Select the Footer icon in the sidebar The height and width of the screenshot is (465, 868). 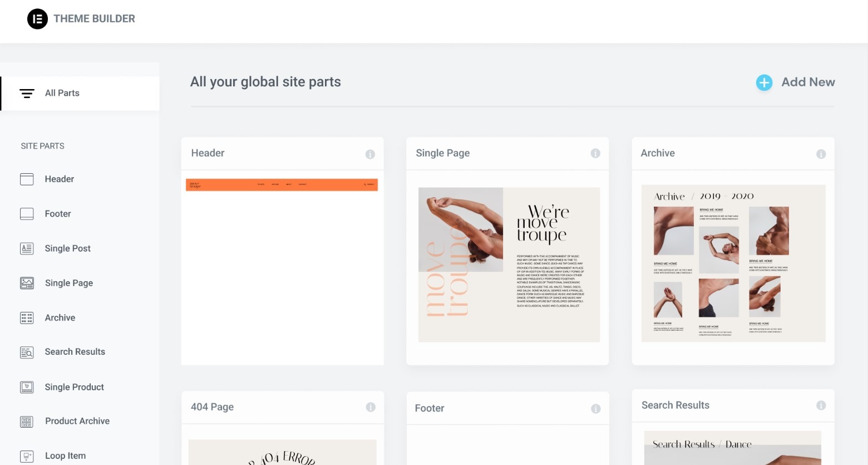click(x=26, y=213)
